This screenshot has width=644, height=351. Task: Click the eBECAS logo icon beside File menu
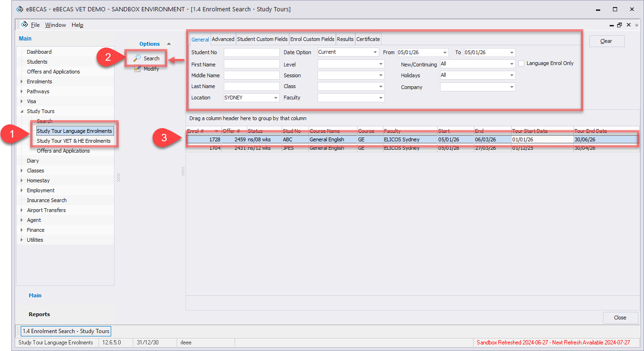click(24, 25)
